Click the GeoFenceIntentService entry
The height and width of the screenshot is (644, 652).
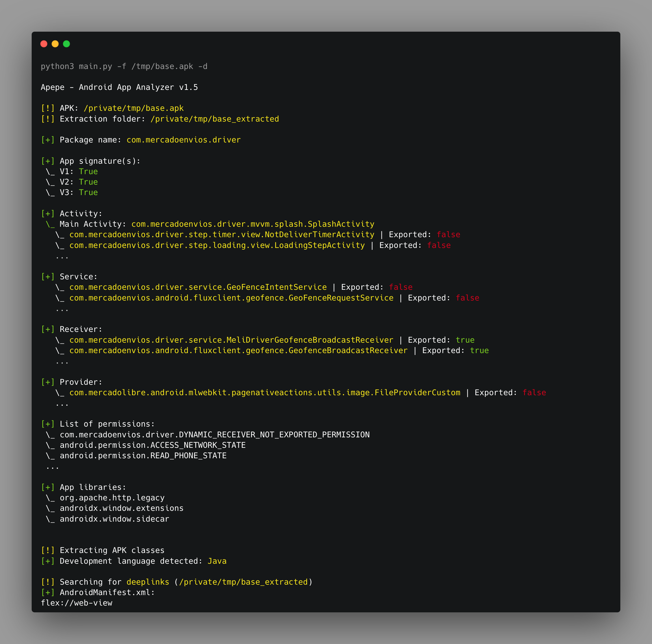[x=198, y=288]
